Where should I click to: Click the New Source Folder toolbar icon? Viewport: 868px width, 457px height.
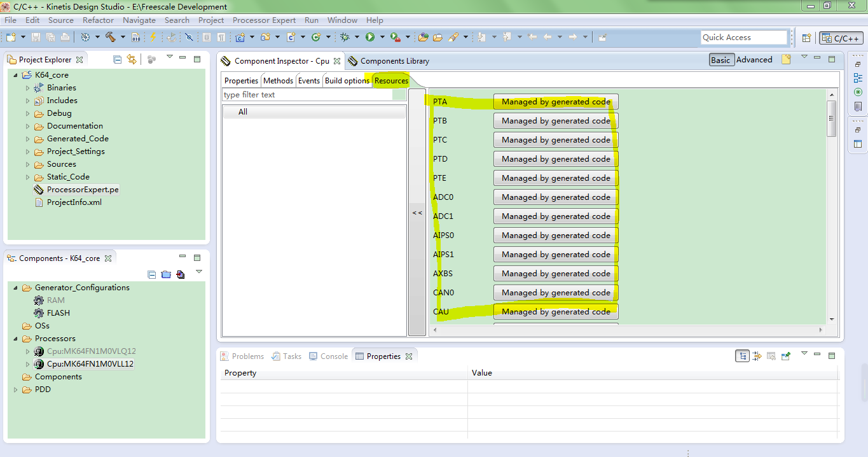point(266,38)
